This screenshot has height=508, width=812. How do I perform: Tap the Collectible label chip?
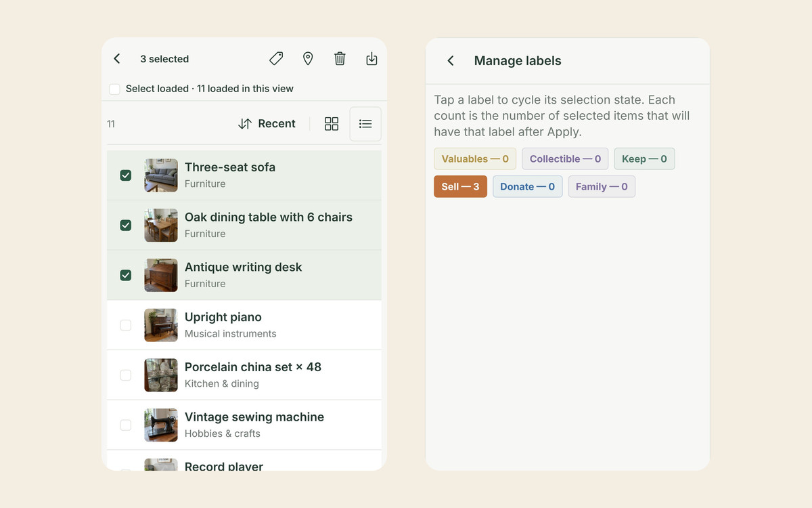point(565,159)
